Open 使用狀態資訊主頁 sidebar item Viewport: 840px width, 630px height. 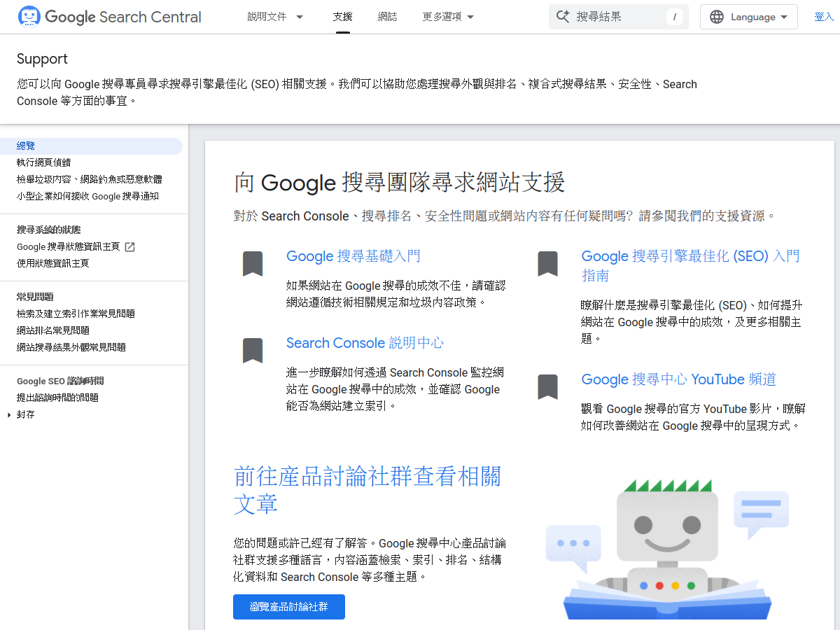click(x=53, y=263)
